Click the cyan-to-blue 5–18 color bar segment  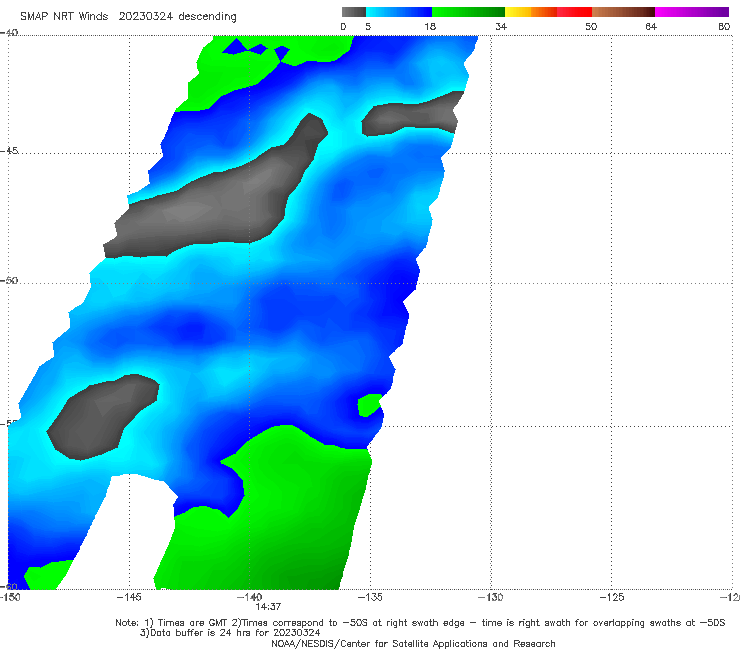pos(399,12)
